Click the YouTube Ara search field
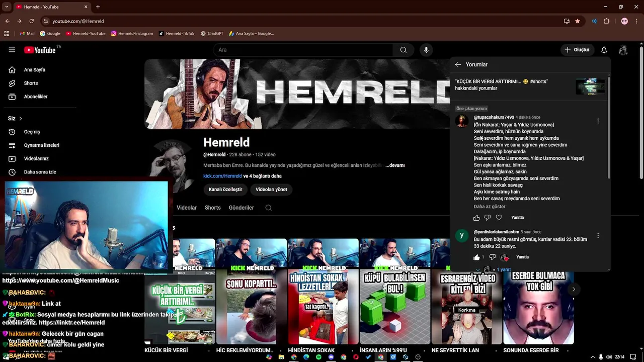Image resolution: width=644 pixels, height=362 pixels. [303, 50]
